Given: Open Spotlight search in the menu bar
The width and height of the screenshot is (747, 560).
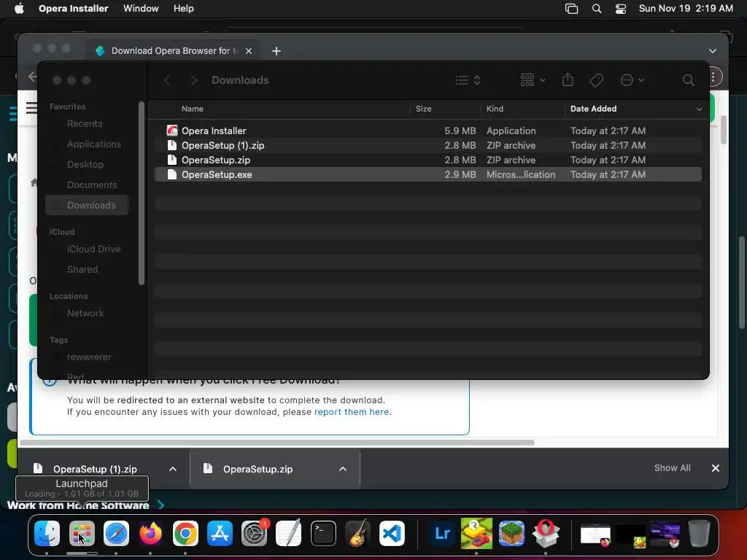Looking at the screenshot, I should tap(597, 9).
